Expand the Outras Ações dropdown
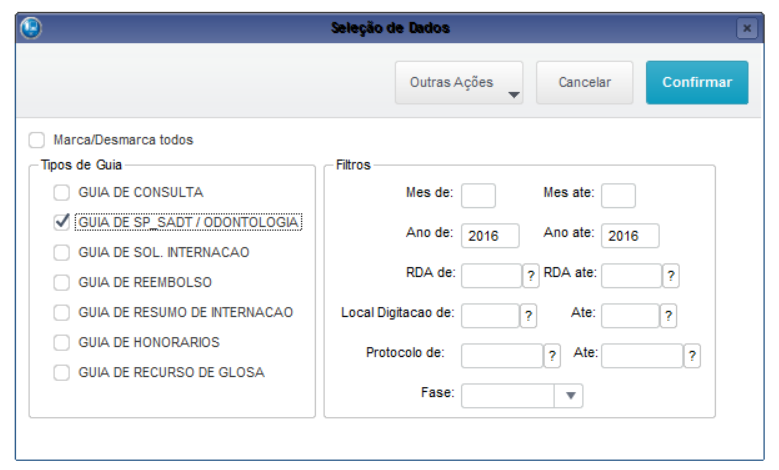 (x=460, y=83)
